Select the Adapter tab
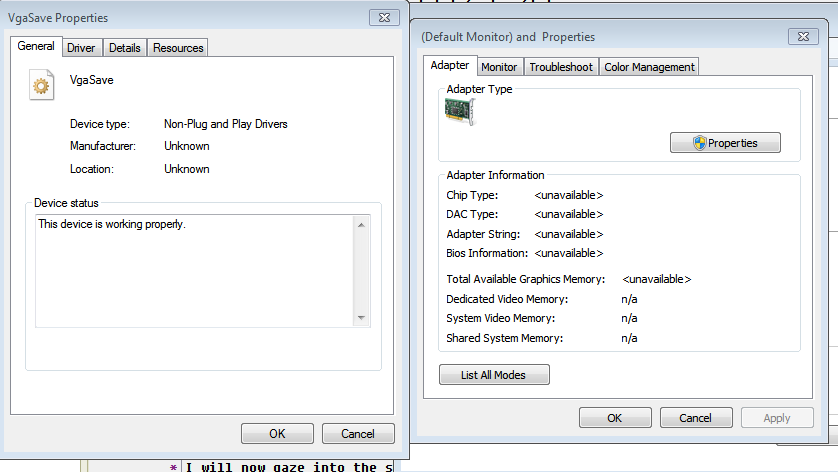Image resolution: width=838 pixels, height=472 pixels. [x=449, y=65]
